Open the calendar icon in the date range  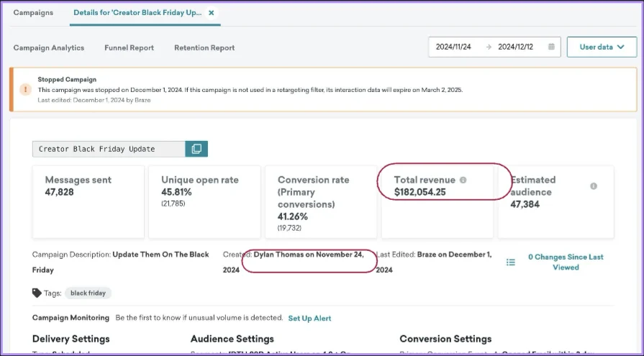click(551, 47)
